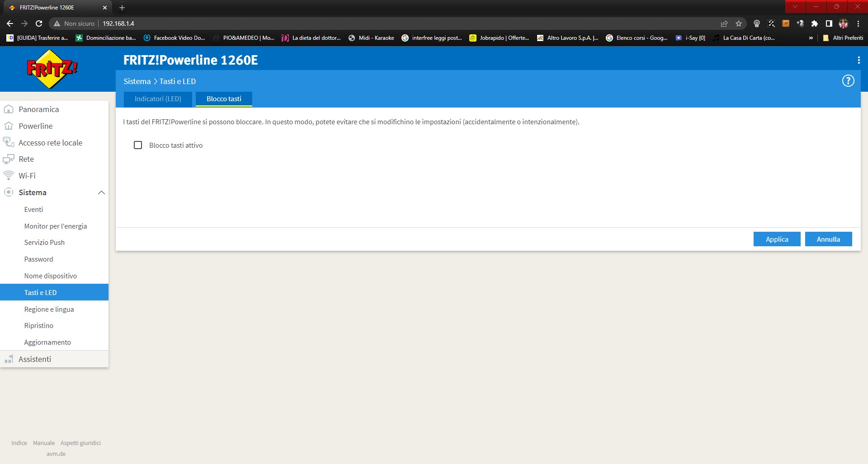Click the lightbulb extension icon
Viewport: 868px width, 464px height.
[757, 23]
